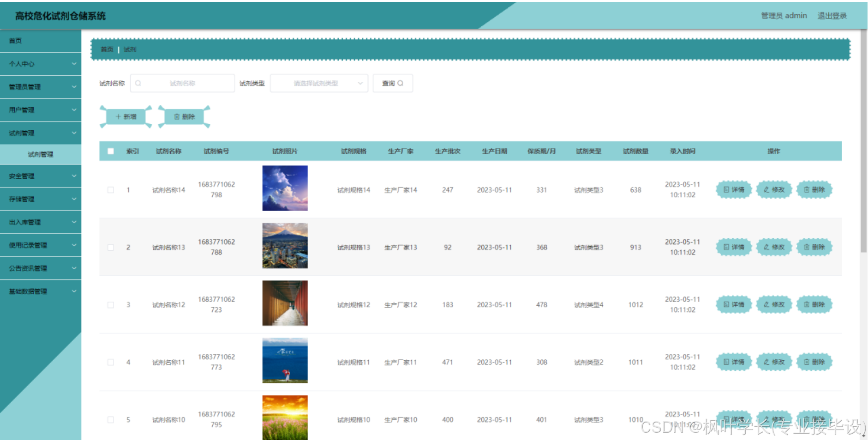The width and height of the screenshot is (868, 442).
Task: Delete the 试剂名称11 row
Action: (x=814, y=362)
